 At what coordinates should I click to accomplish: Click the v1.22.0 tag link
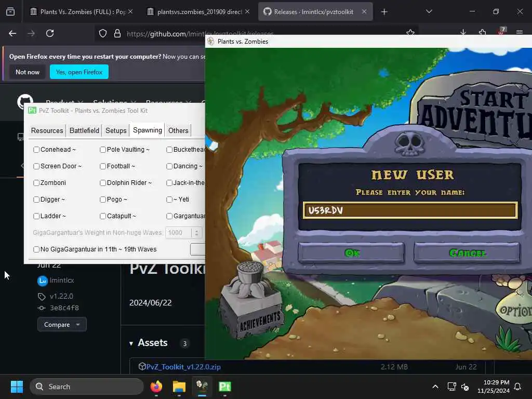pyautogui.click(x=61, y=296)
